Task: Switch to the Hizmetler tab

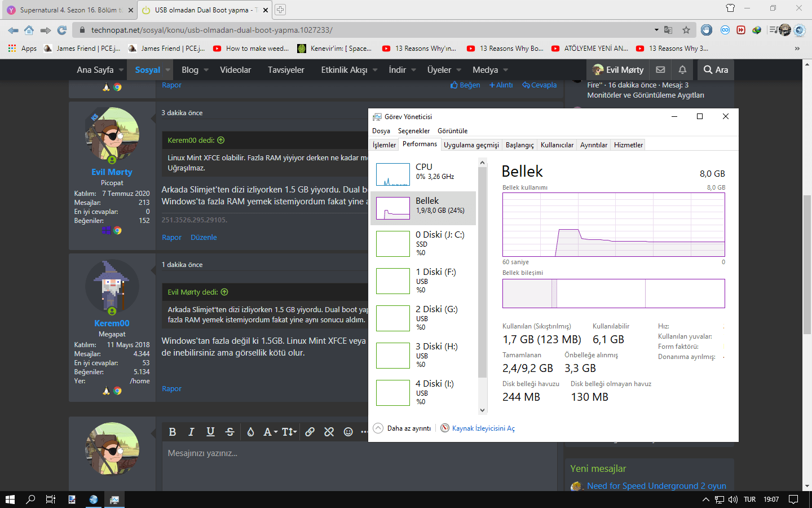Action: click(628, 145)
